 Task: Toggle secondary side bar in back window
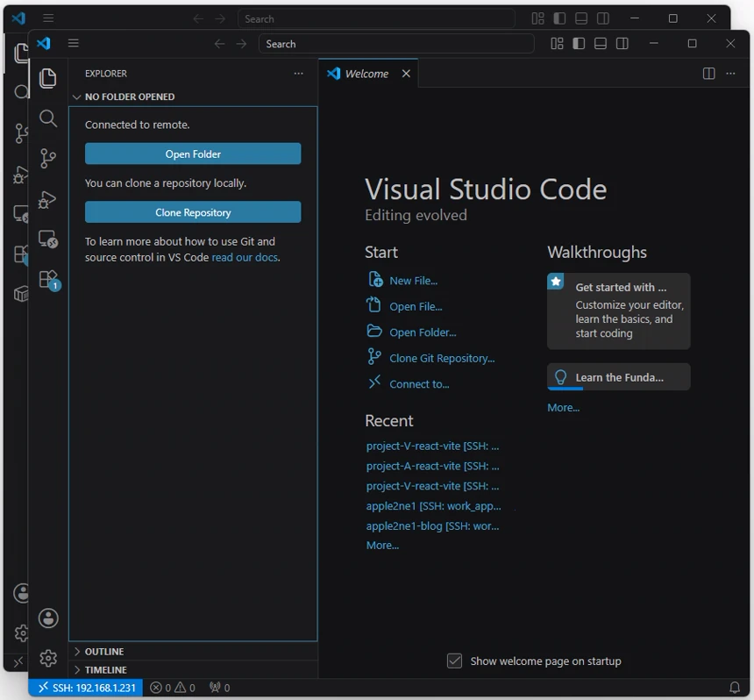(x=603, y=18)
